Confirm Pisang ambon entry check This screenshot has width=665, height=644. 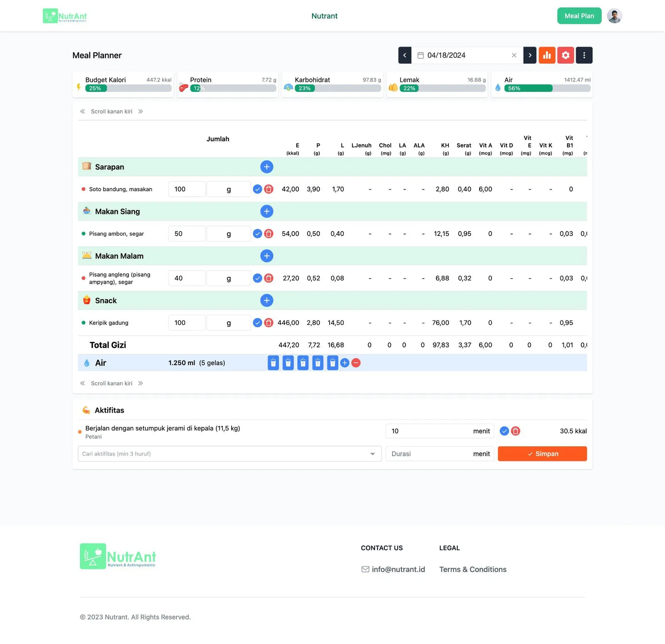pyautogui.click(x=258, y=234)
